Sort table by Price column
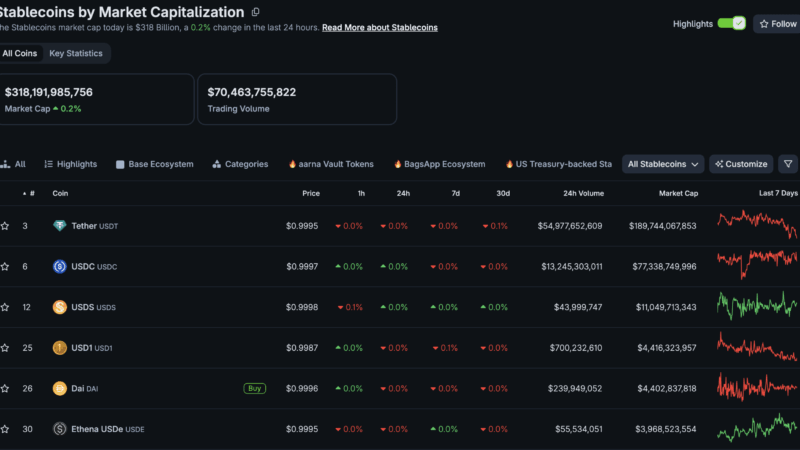The image size is (800, 450). (311, 193)
